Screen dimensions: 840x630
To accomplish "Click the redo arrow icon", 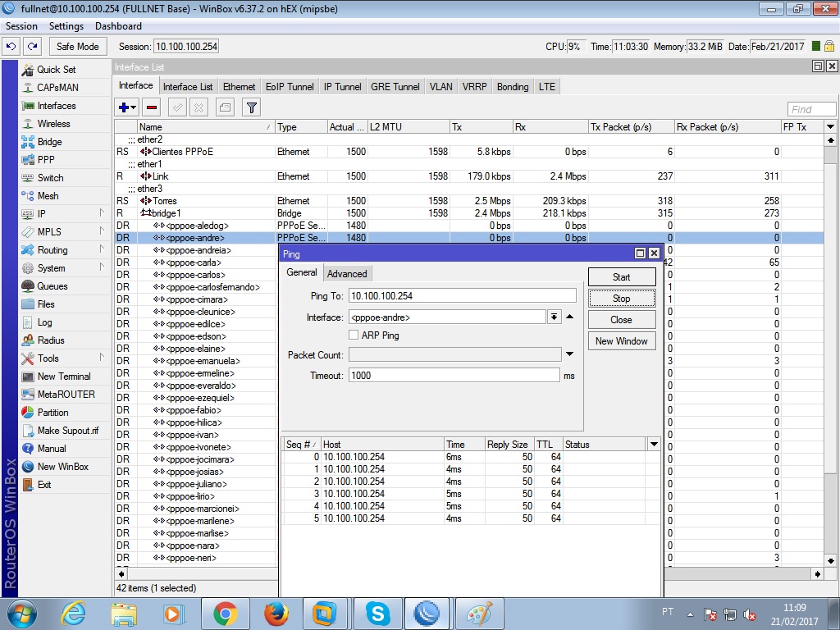I will pyautogui.click(x=32, y=47).
